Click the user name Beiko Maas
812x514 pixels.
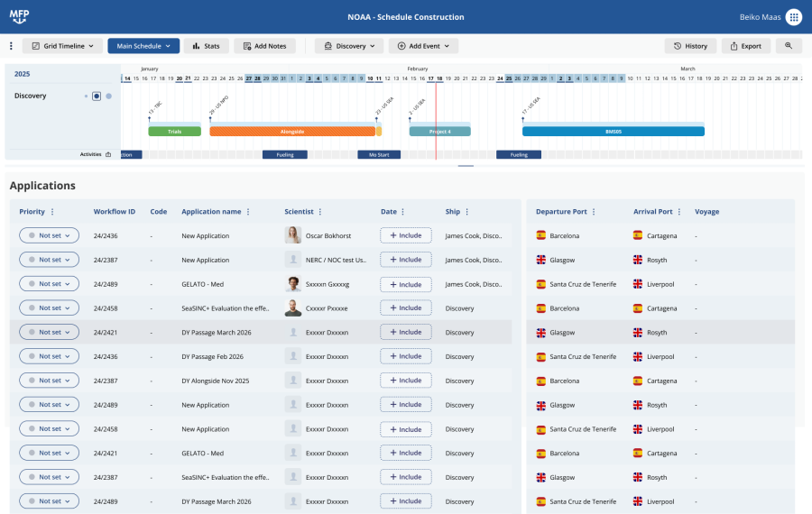(x=760, y=17)
